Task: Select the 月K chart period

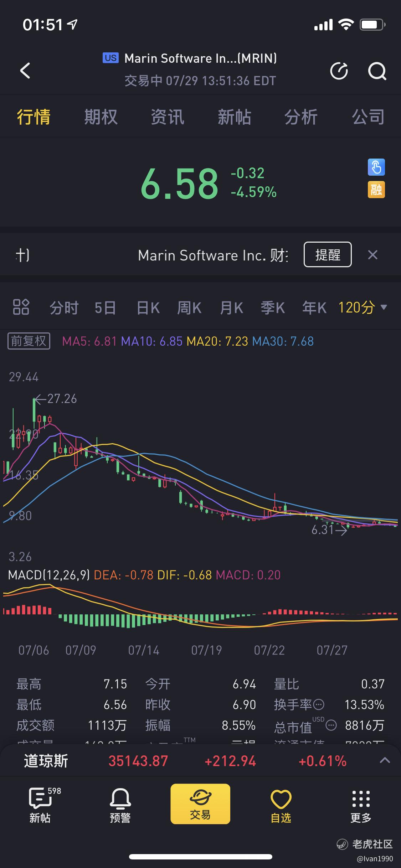Action: click(231, 307)
